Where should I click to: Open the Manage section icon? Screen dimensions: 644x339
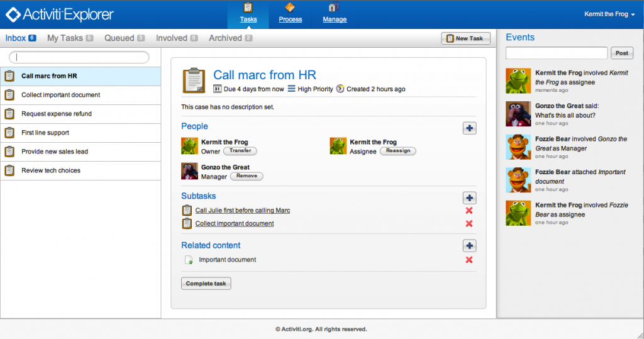click(335, 8)
